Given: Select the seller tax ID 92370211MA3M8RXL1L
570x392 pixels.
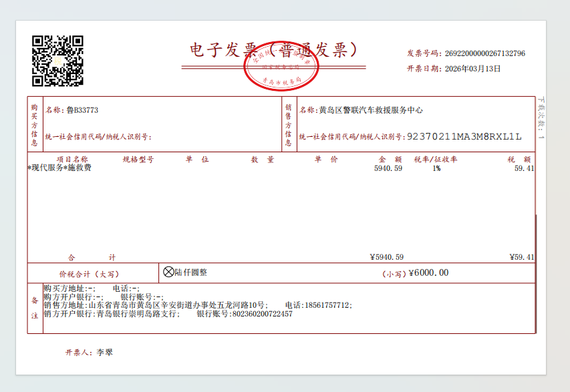Looking at the screenshot, I should pos(463,137).
